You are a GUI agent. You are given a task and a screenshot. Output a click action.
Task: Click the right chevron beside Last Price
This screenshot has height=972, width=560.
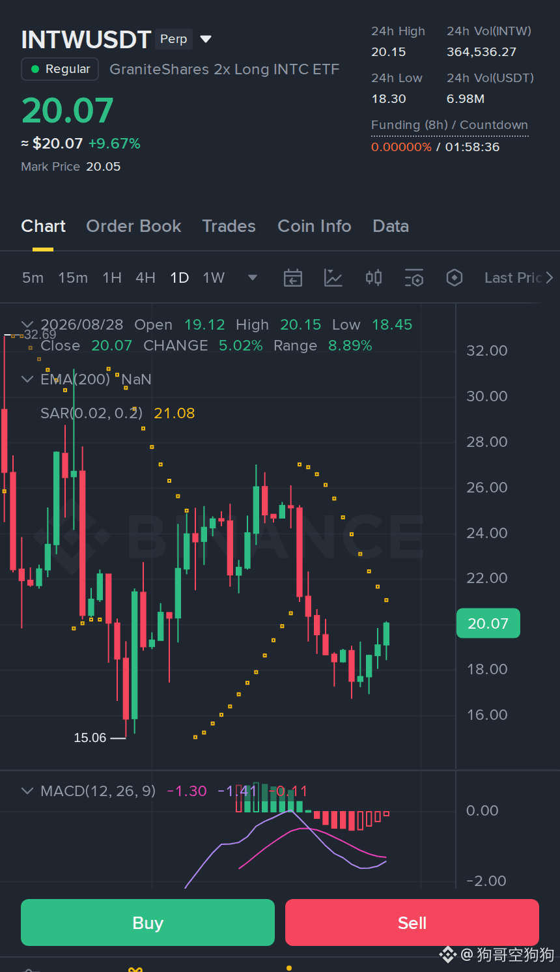pyautogui.click(x=550, y=278)
